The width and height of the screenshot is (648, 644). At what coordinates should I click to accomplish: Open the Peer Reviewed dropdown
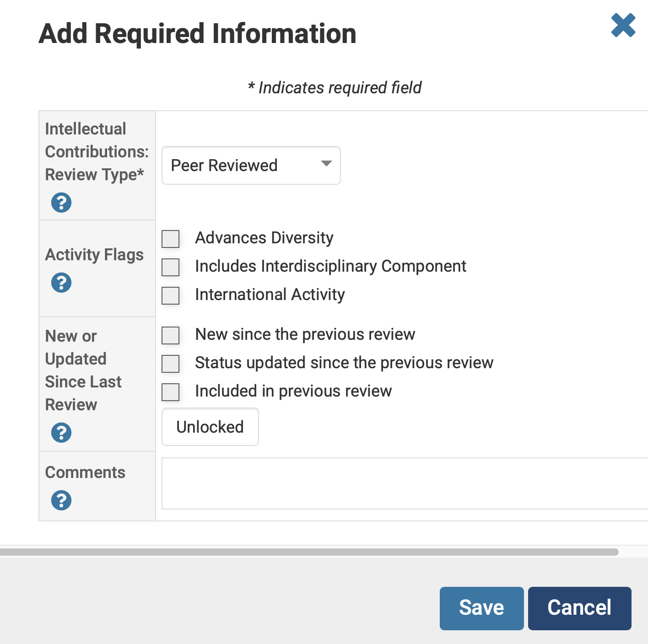(x=251, y=166)
